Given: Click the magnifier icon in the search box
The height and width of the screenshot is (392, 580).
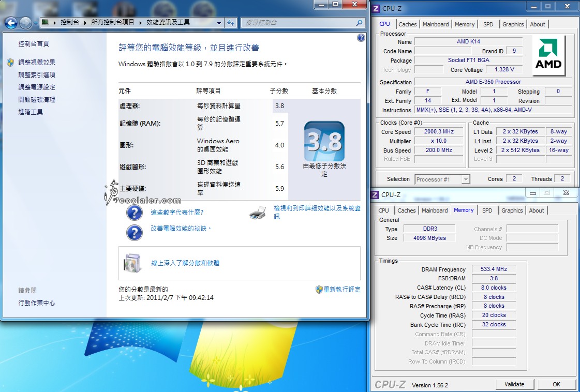Looking at the screenshot, I should coord(359,23).
